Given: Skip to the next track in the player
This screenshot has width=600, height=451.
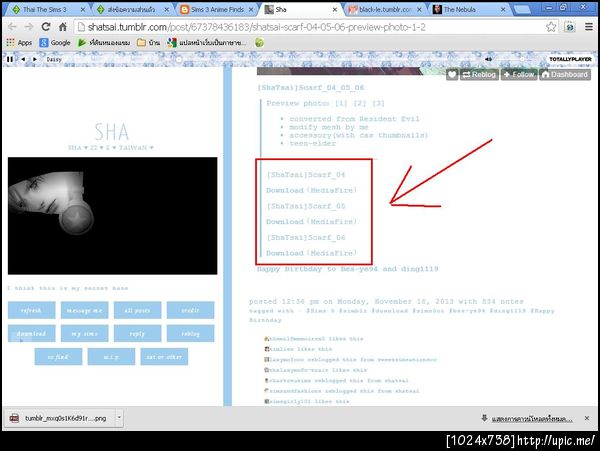Looking at the screenshot, I should click(35, 59).
